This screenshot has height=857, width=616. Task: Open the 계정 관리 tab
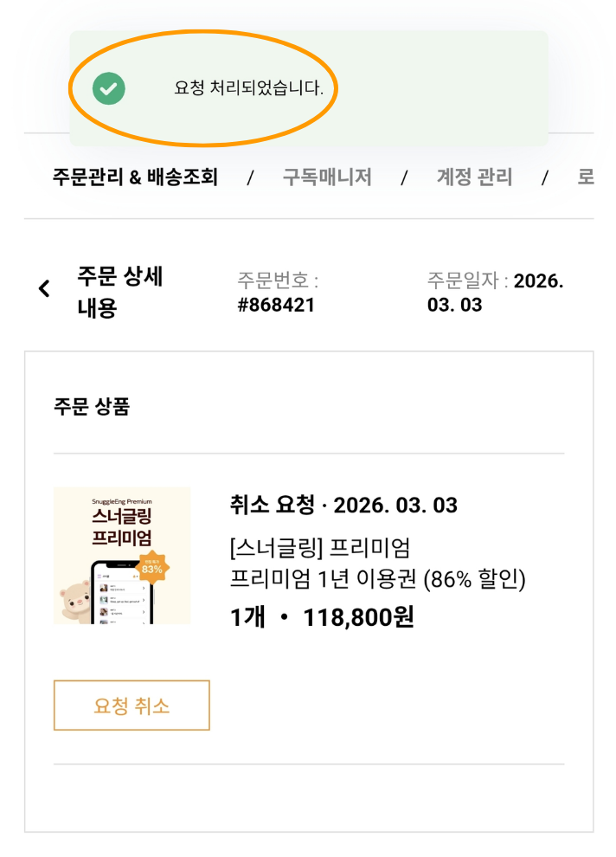(474, 177)
